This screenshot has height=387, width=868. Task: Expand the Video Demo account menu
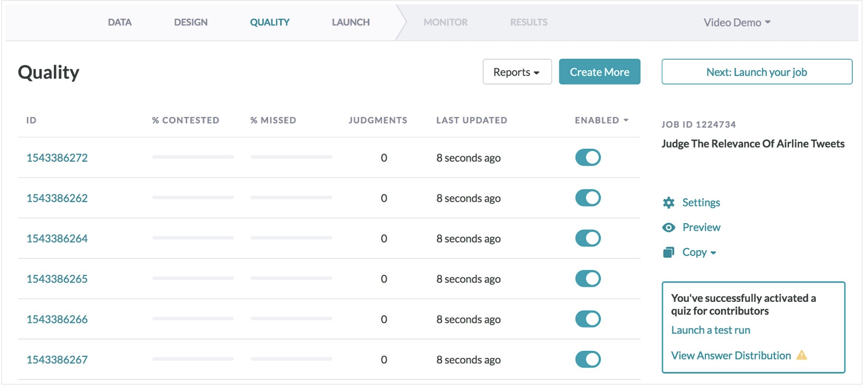coord(737,23)
